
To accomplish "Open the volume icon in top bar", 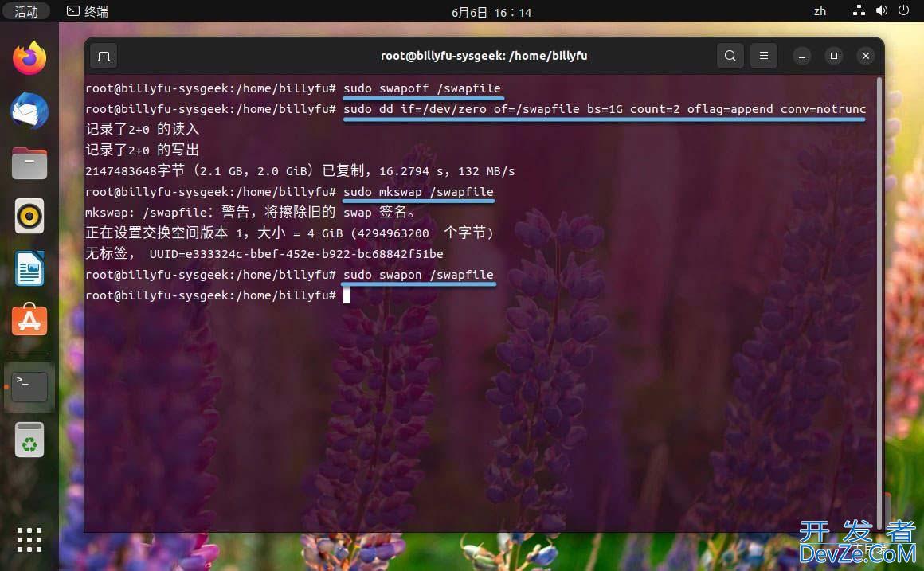I will tap(882, 10).
